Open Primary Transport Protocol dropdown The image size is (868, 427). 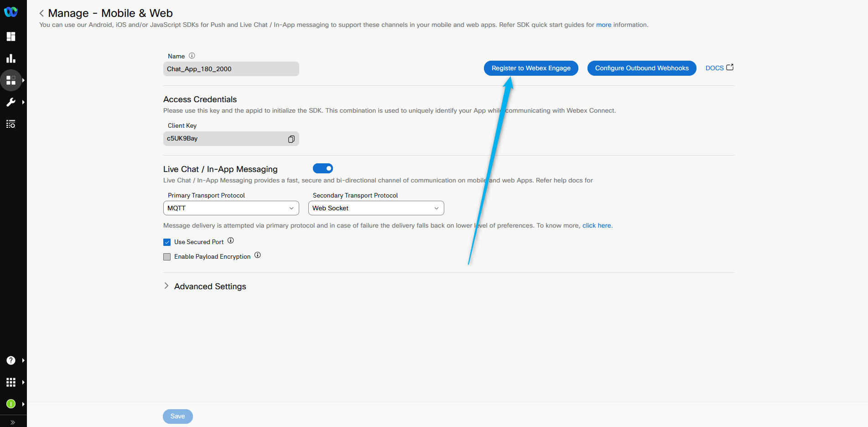(231, 208)
